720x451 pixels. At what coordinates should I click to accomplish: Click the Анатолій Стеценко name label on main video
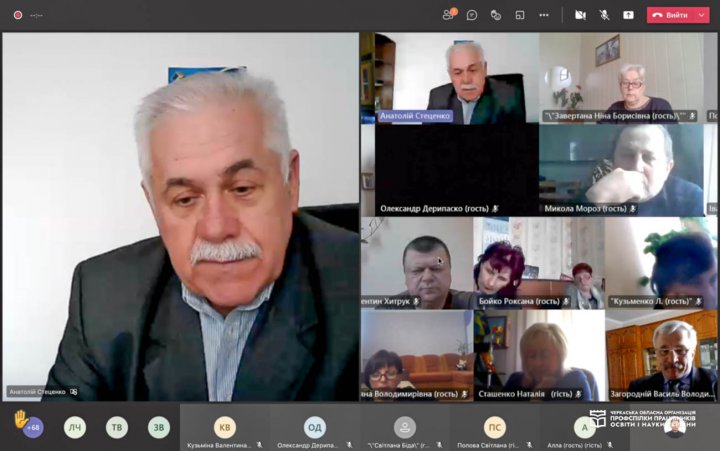[x=38, y=392]
